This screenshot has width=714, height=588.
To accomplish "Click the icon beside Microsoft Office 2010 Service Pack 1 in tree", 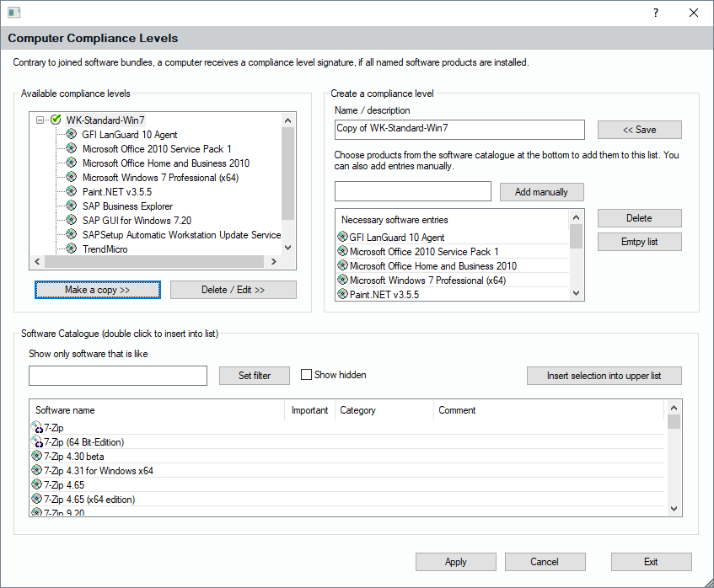I will [x=71, y=148].
